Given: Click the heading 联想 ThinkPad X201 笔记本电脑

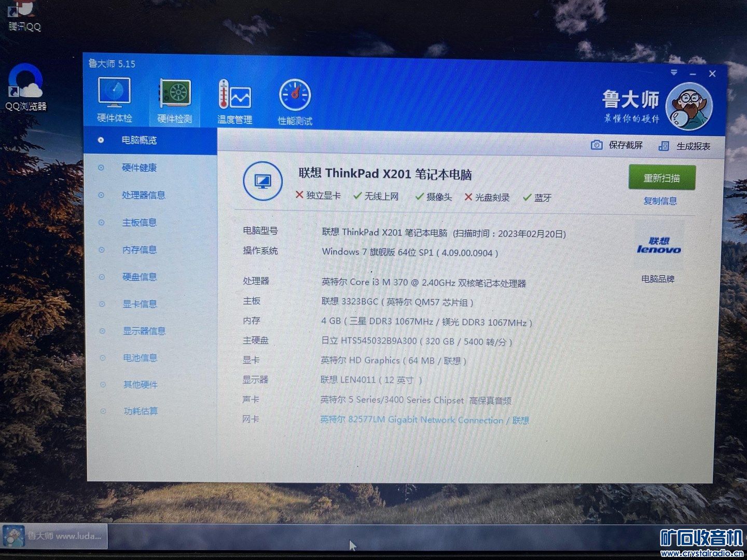Looking at the screenshot, I should coord(385,174).
